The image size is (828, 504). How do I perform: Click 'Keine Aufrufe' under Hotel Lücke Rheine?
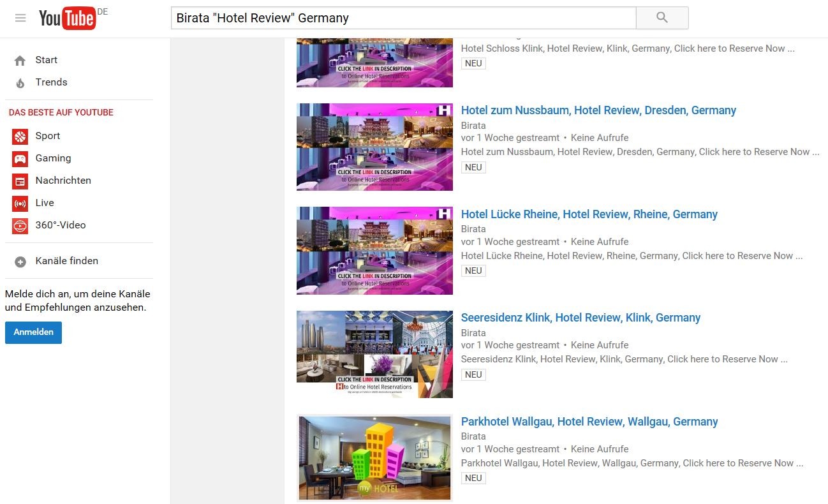coord(600,242)
